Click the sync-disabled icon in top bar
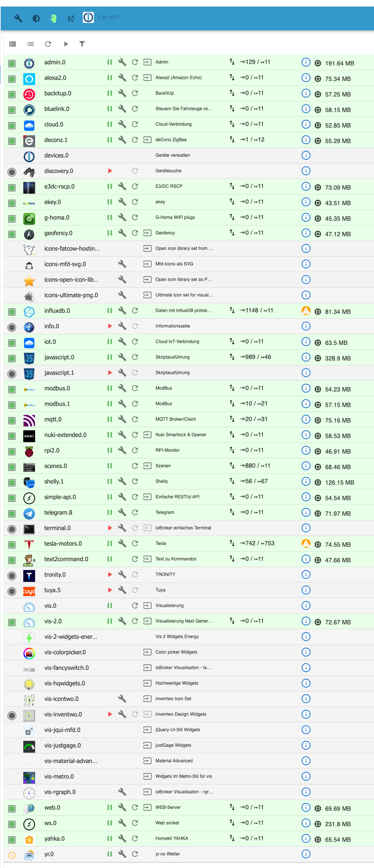 click(71, 18)
